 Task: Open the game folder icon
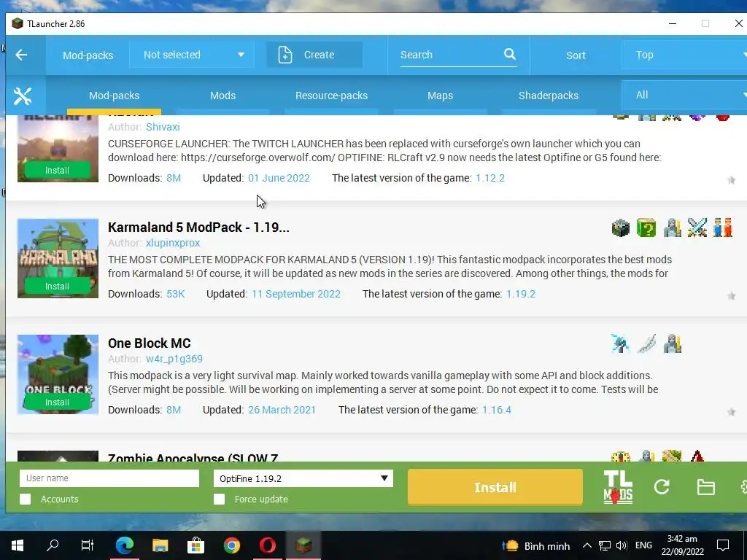pos(705,487)
